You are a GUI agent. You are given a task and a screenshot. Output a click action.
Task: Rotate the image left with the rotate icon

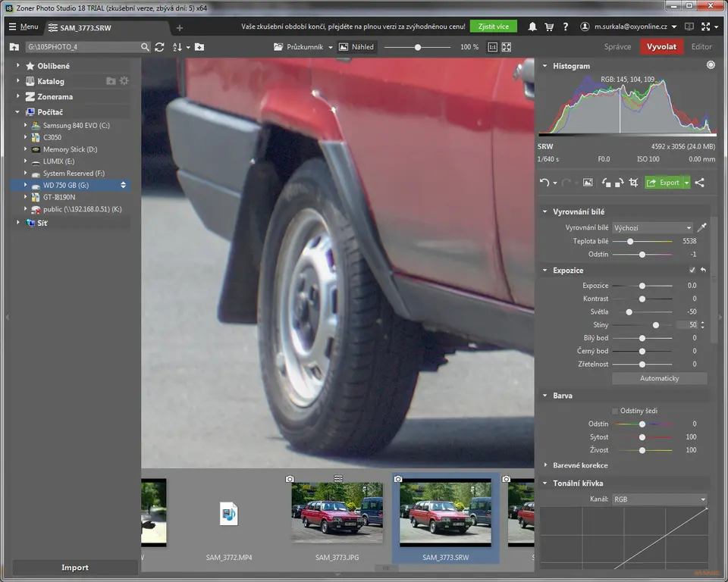606,183
